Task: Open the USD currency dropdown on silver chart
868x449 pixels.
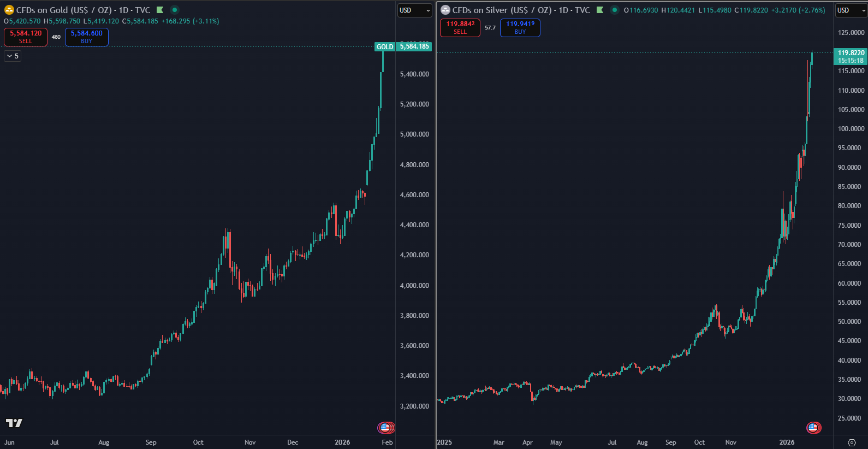Action: click(851, 10)
